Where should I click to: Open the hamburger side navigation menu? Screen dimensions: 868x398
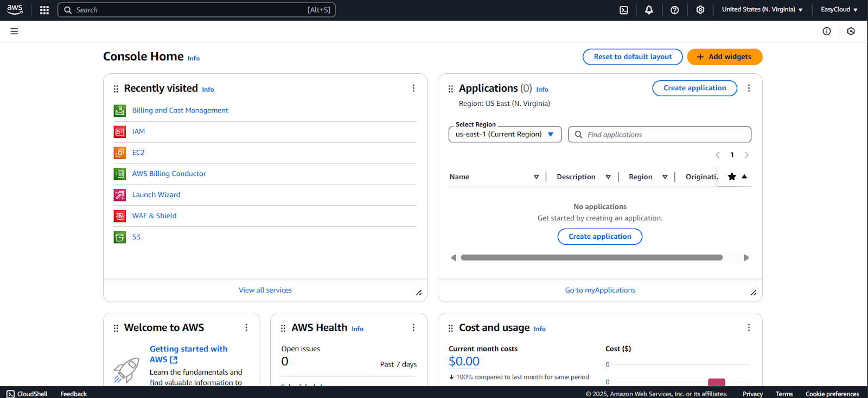[14, 31]
